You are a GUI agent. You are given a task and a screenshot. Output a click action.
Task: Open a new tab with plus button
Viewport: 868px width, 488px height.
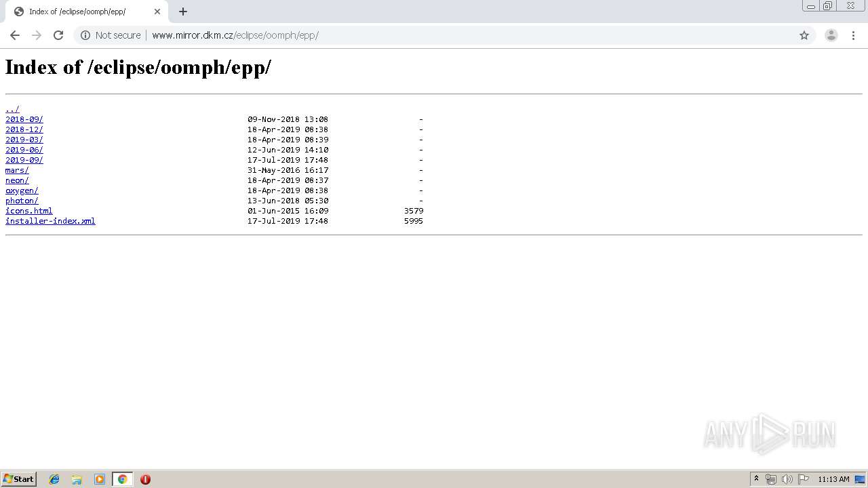(183, 12)
